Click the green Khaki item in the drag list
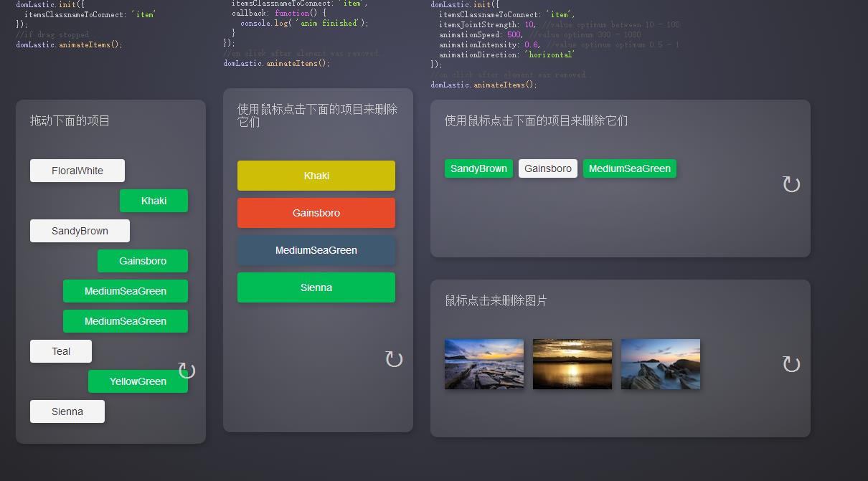Screen dimensions: 868x481 (154, 201)
